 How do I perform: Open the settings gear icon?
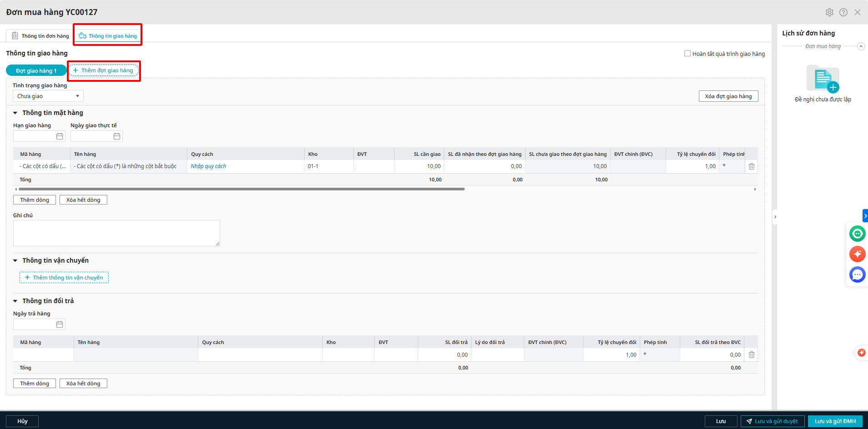pyautogui.click(x=829, y=12)
